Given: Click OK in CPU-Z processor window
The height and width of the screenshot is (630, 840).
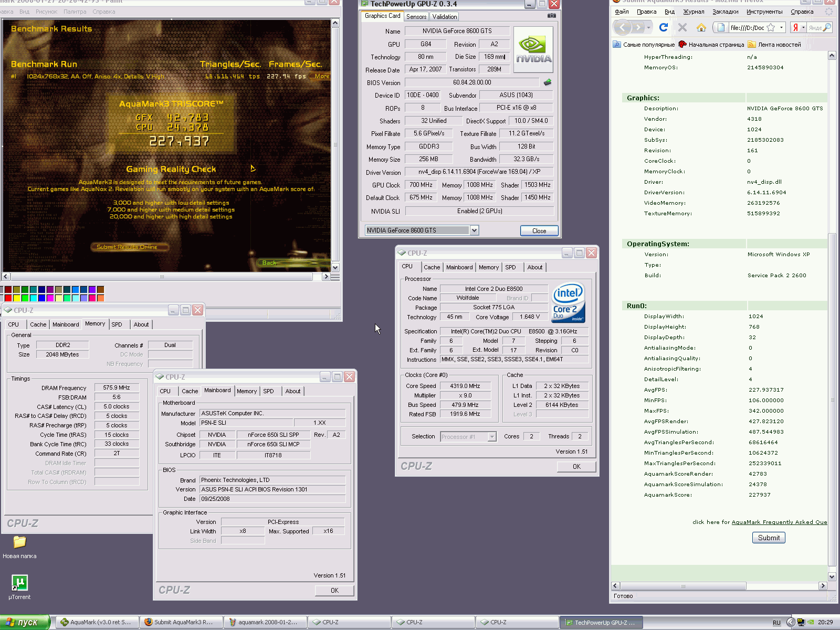Looking at the screenshot, I should (x=576, y=467).
